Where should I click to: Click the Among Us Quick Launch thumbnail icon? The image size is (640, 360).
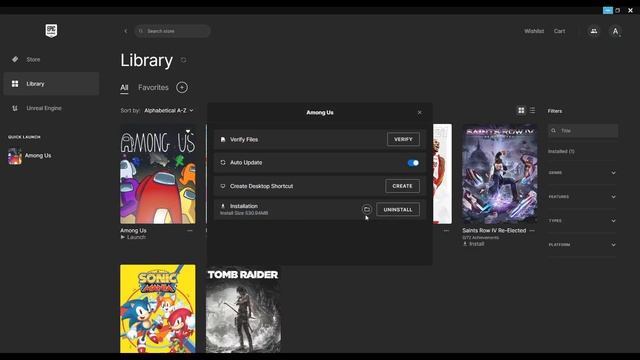(x=15, y=156)
